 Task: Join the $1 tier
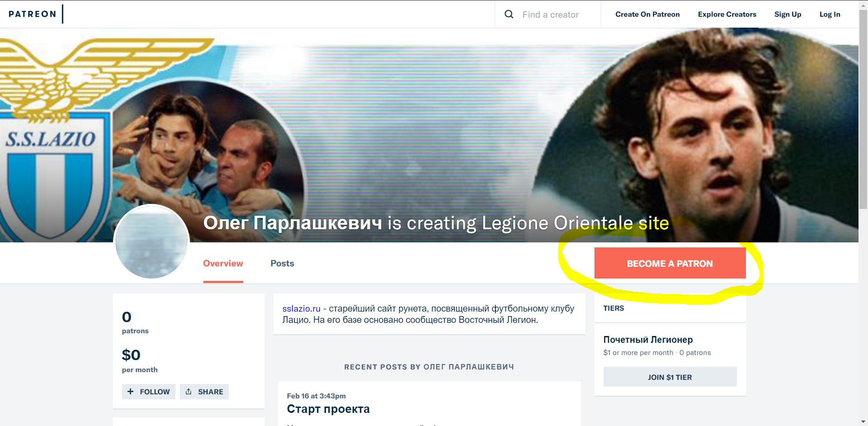click(670, 377)
